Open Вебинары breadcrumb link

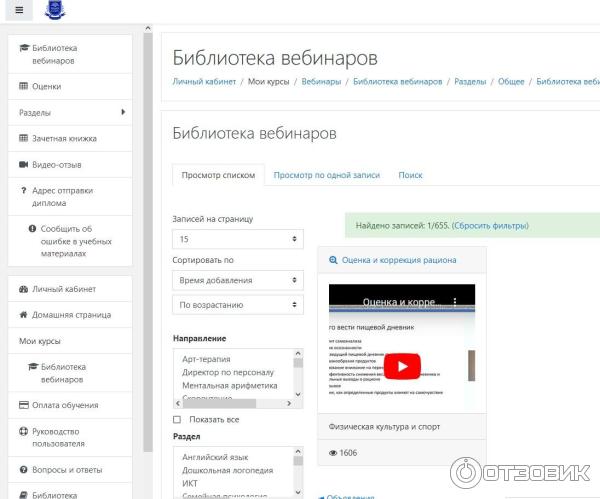pos(321,82)
